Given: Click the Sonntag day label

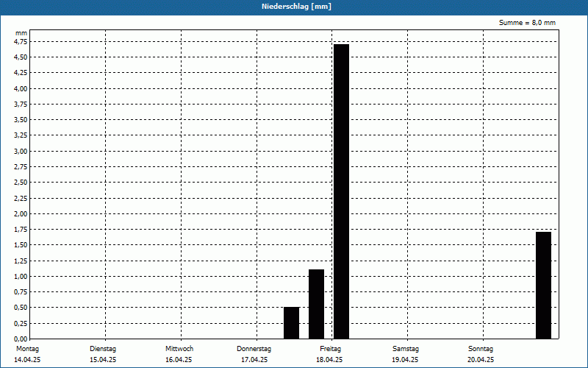Looking at the screenshot, I should coord(481,349).
